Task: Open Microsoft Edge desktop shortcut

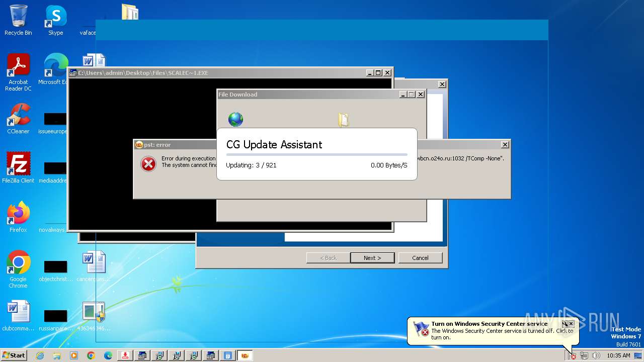Action: (x=54, y=69)
